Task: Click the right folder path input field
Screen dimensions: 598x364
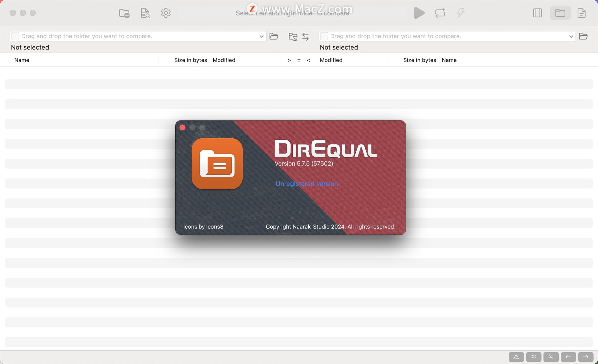Action: pyautogui.click(x=447, y=36)
